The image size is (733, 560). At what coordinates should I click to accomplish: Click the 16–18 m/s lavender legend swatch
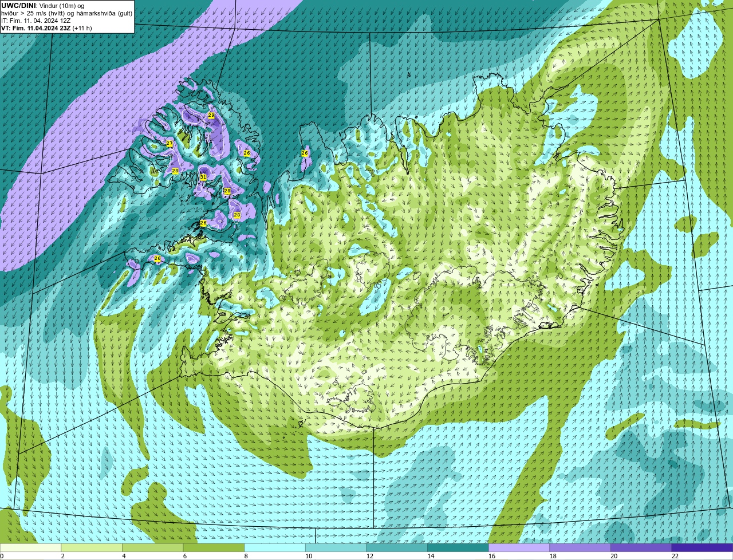coord(519,547)
